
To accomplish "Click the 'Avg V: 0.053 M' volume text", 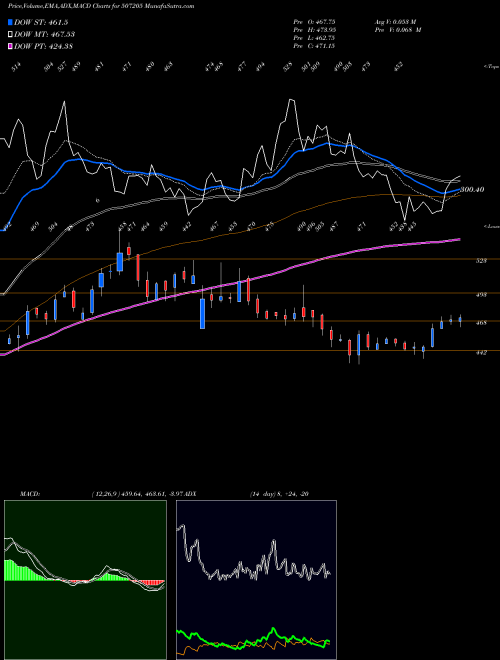I will click(395, 21).
